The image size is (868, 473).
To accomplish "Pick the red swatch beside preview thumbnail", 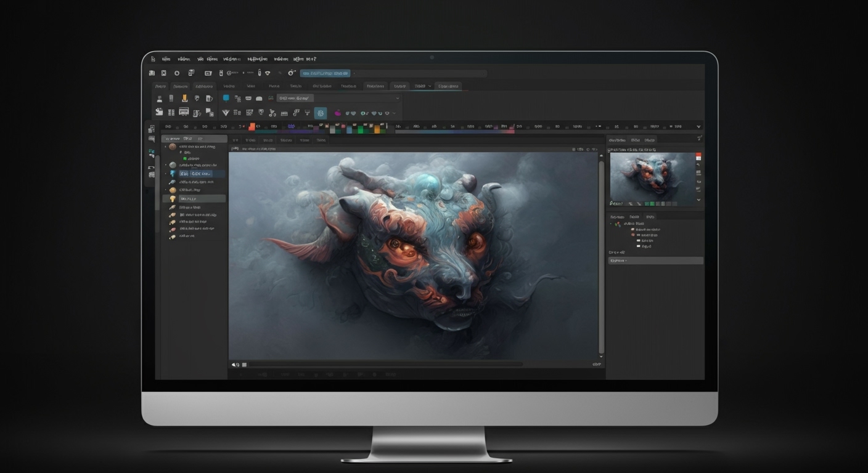I will (x=698, y=156).
